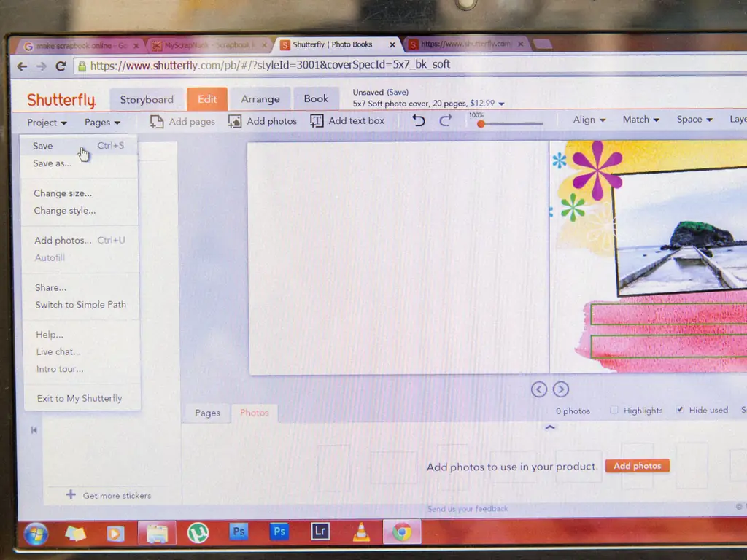
Task: Adjust the zoom slider handle
Action: coord(481,124)
